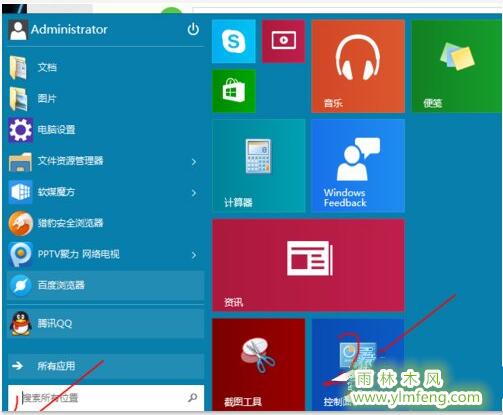503x415 pixels.
Task: Open the 资讯 news tile
Action: pos(308,265)
